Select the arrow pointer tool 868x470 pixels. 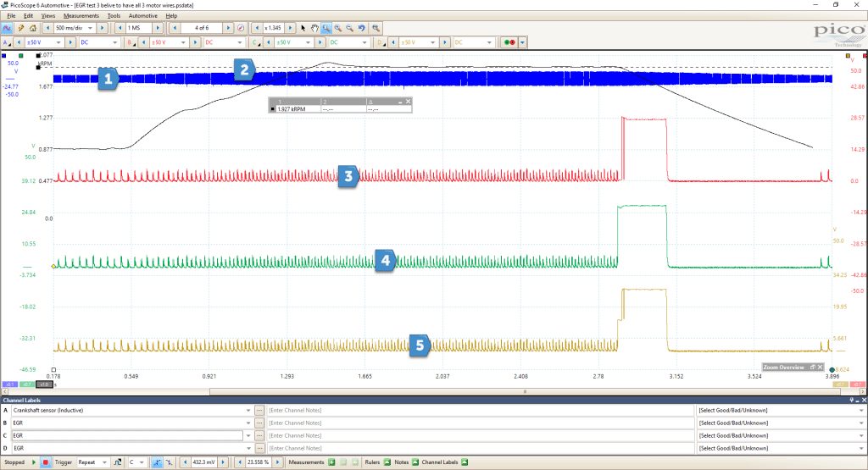point(303,28)
